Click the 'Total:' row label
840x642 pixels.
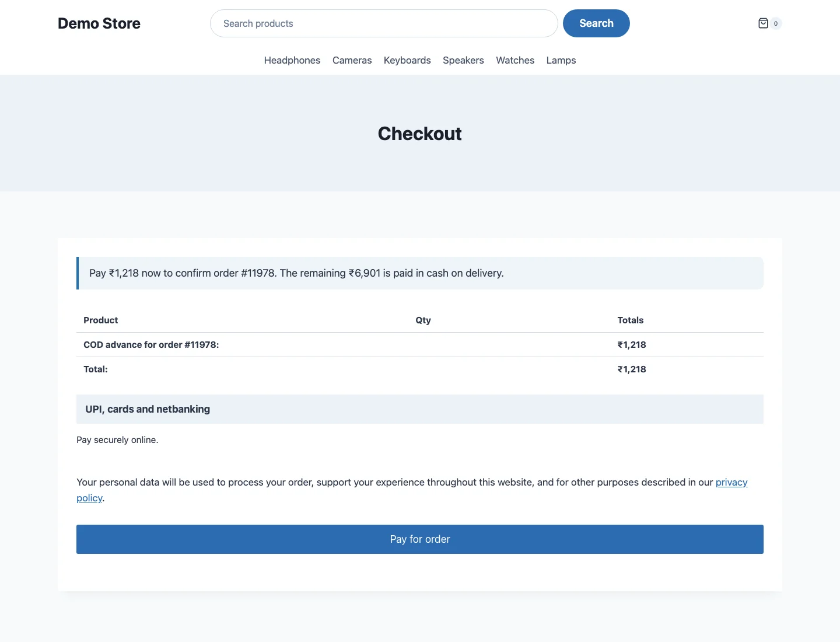[x=96, y=369]
